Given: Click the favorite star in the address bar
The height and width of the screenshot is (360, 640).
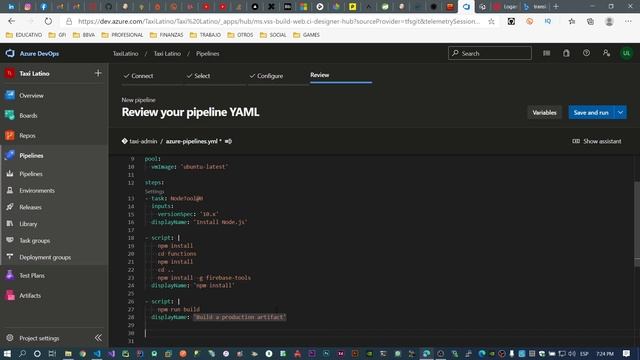Looking at the screenshot, I should pyautogui.click(x=491, y=21).
